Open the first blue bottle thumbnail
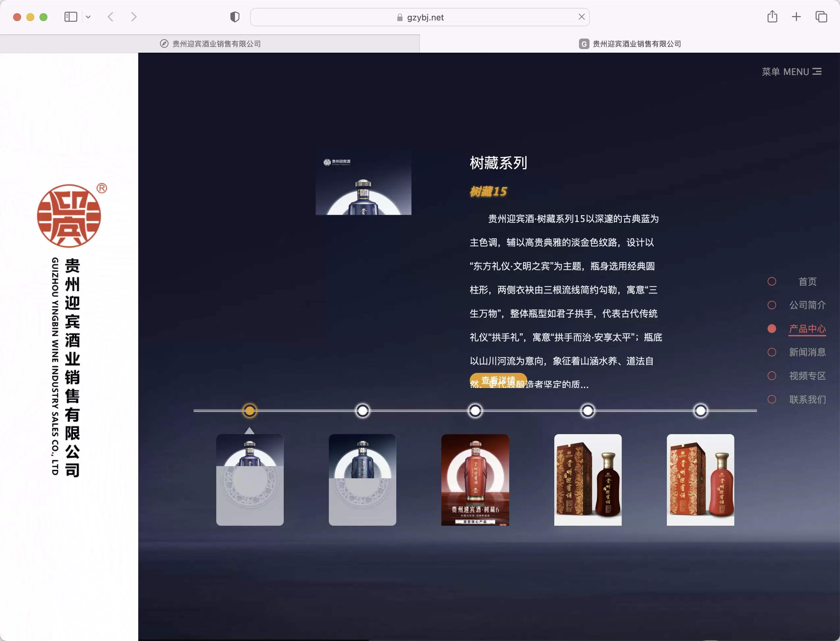The width and height of the screenshot is (840, 641). click(250, 480)
